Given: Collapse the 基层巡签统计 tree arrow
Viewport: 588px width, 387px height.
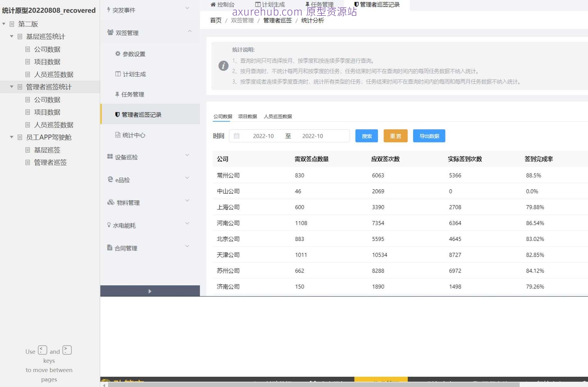Looking at the screenshot, I should pyautogui.click(x=11, y=36).
